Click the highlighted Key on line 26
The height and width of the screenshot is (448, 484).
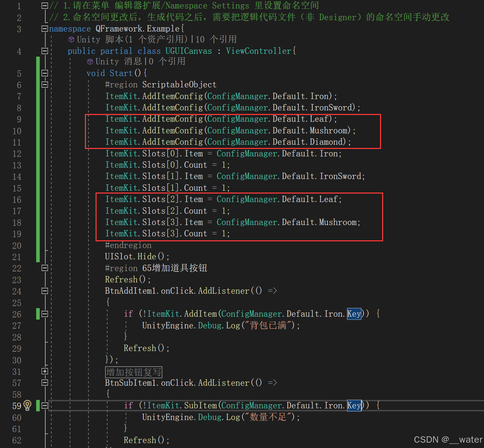coord(354,314)
